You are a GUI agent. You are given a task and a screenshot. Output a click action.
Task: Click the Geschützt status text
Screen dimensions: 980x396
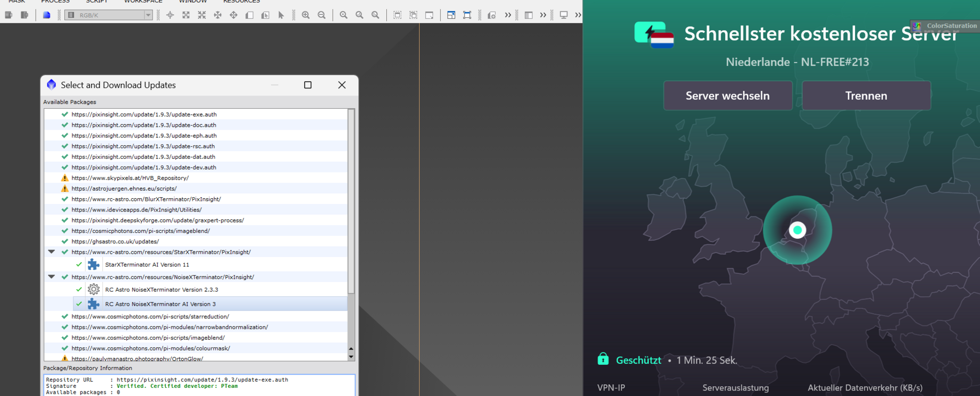click(639, 360)
